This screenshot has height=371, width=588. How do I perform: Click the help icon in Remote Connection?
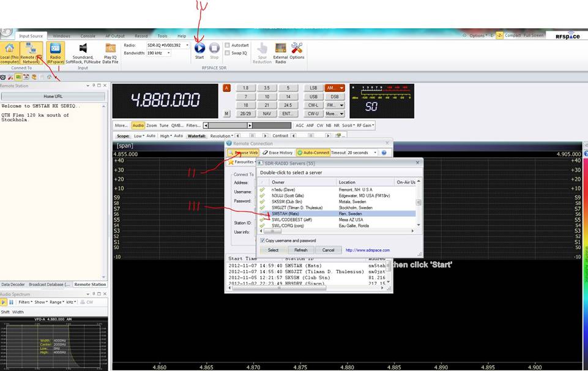coord(384,152)
